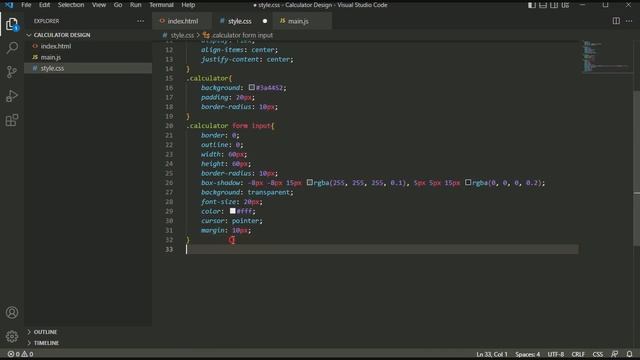Open the Help menu
This screenshot has width=640, height=360.
[x=188, y=5]
